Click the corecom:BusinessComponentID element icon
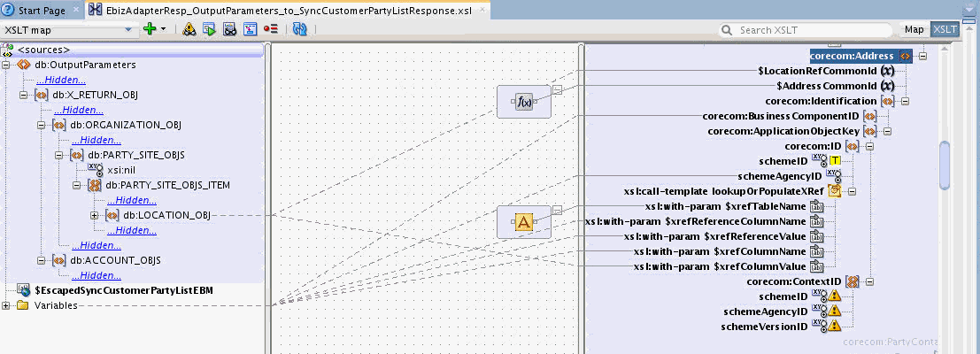The height and width of the screenshot is (354, 980). (x=870, y=116)
